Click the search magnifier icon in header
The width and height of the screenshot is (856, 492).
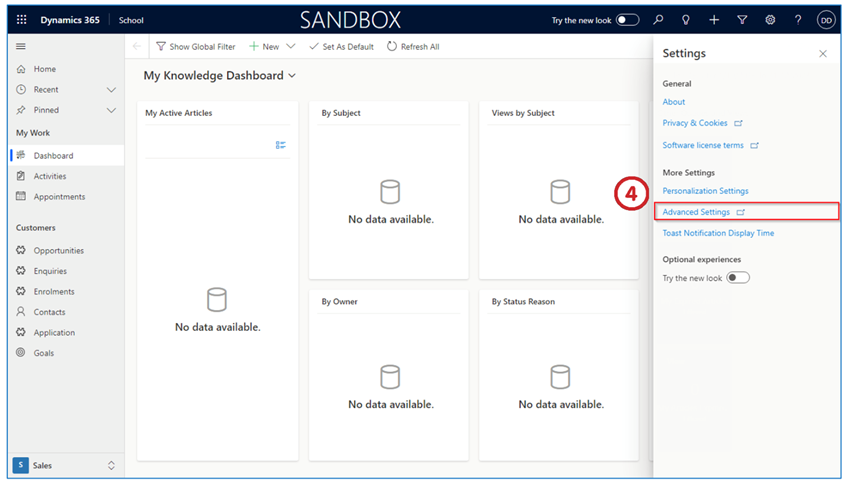tap(658, 20)
